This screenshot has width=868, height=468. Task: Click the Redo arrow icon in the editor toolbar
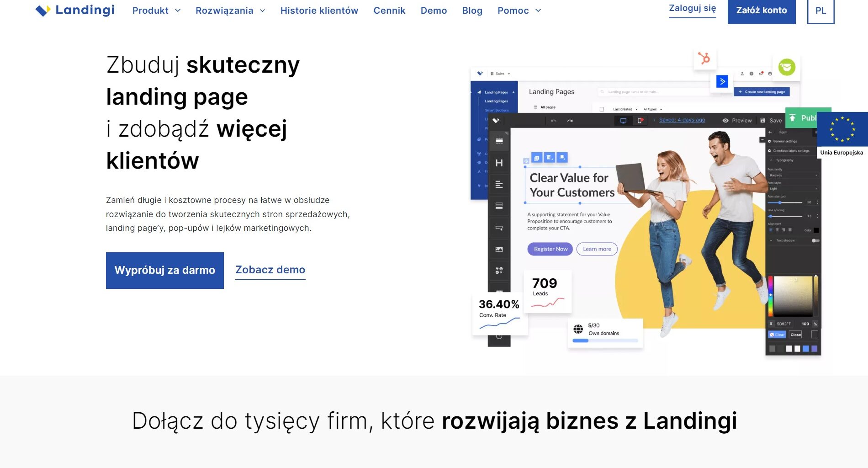570,121
